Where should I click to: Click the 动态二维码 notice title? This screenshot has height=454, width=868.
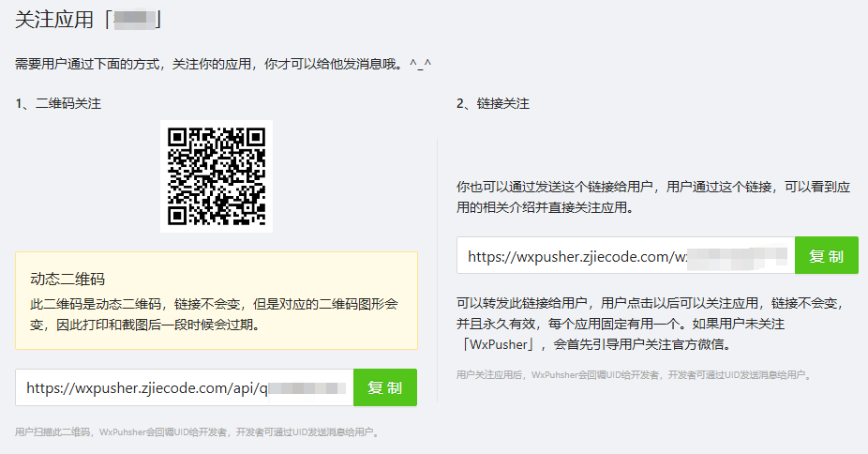pos(67,278)
